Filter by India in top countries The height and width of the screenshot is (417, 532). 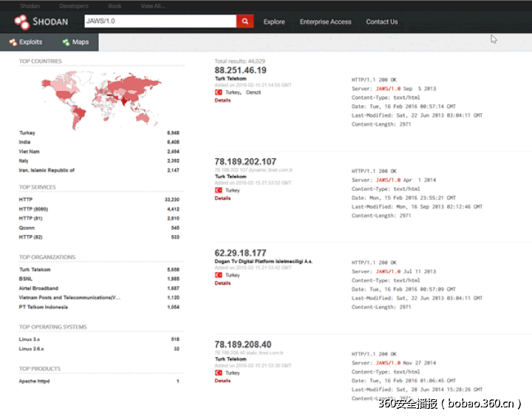[26, 142]
